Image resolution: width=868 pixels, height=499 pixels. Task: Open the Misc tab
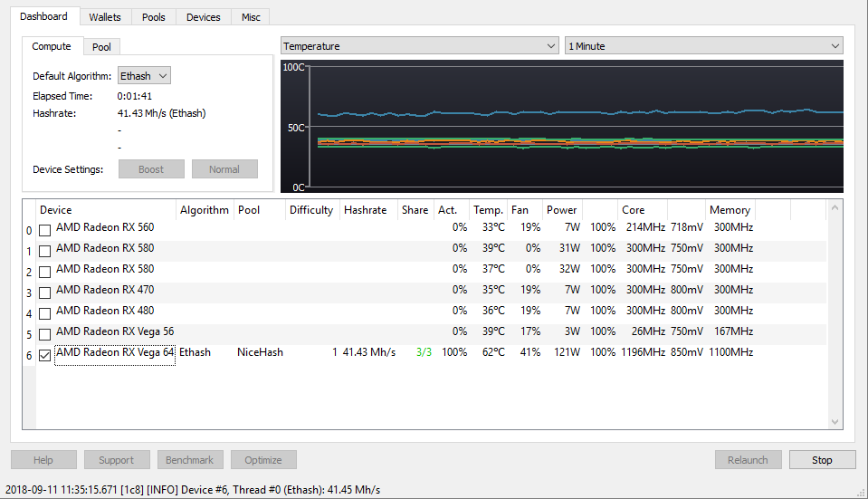tap(251, 17)
